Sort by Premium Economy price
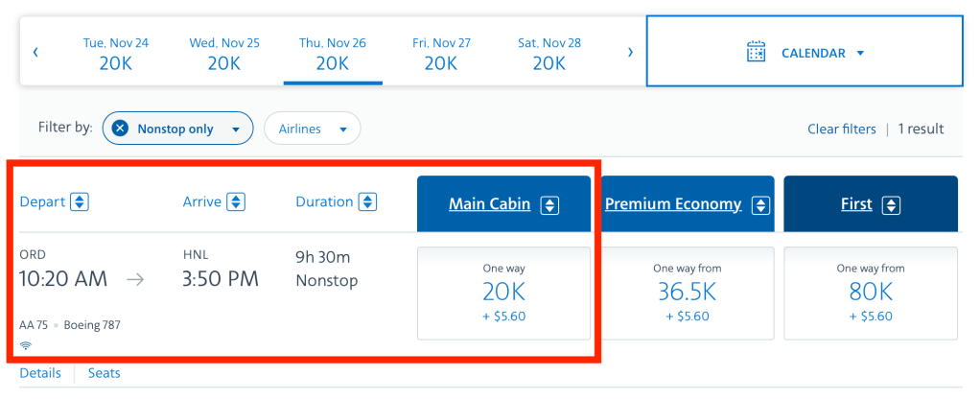Screen dimensions: 980x399 (760, 204)
